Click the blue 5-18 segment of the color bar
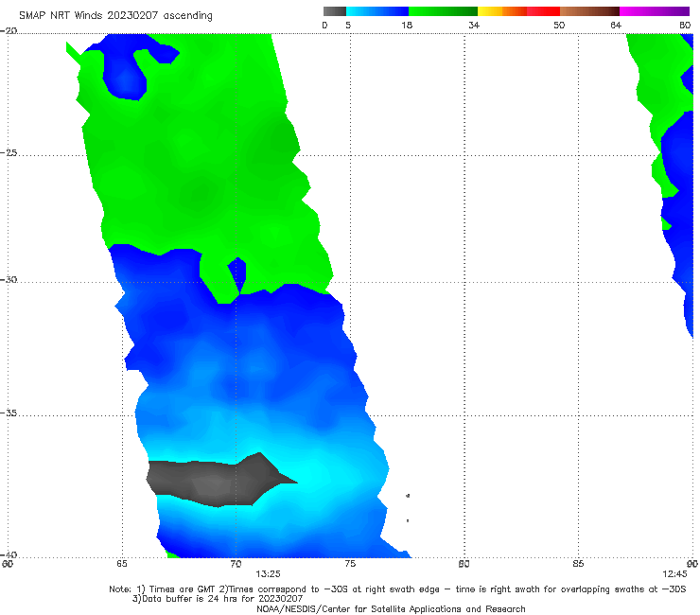 tap(377, 11)
